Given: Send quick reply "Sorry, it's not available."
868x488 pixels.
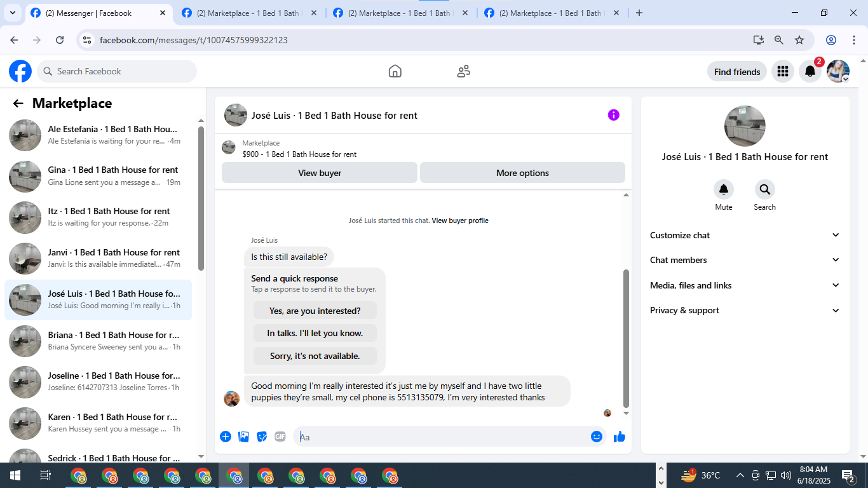Looking at the screenshot, I should pyautogui.click(x=315, y=356).
